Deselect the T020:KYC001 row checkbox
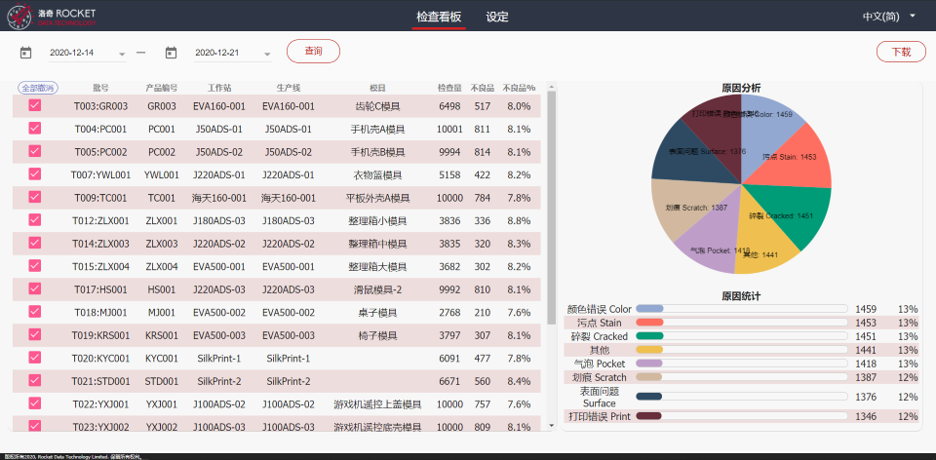This screenshot has height=460, width=936. pyautogui.click(x=35, y=357)
